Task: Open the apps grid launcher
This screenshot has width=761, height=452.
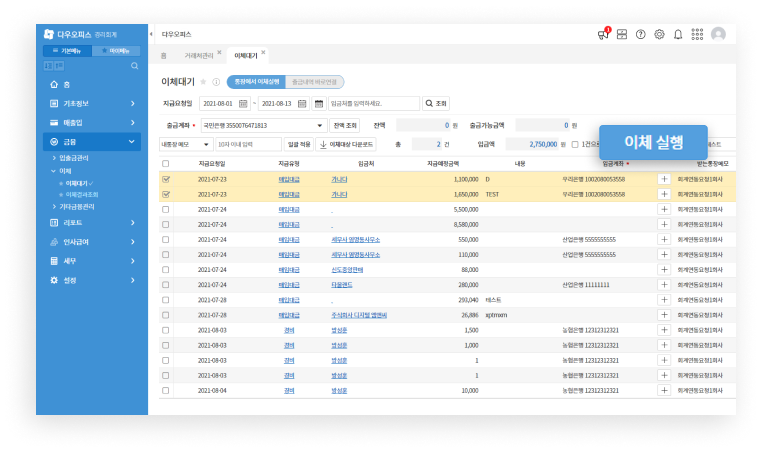Action: coord(697,34)
